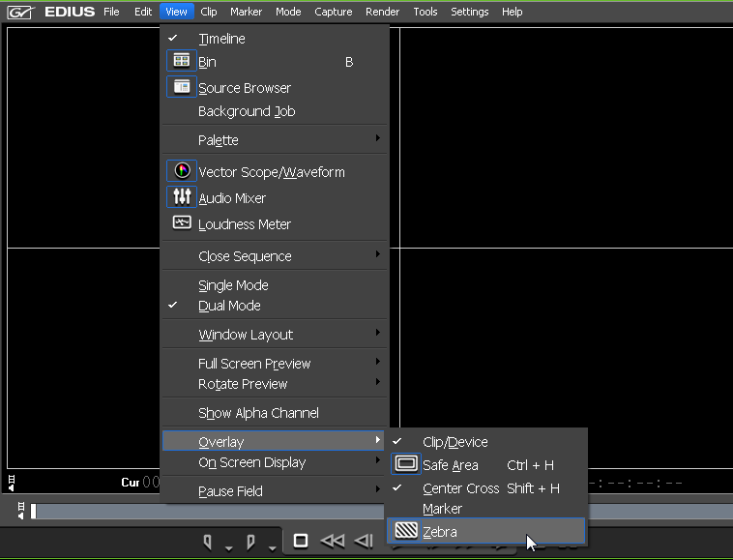Open the Render menu
Screen dimensions: 733x560
(383, 12)
